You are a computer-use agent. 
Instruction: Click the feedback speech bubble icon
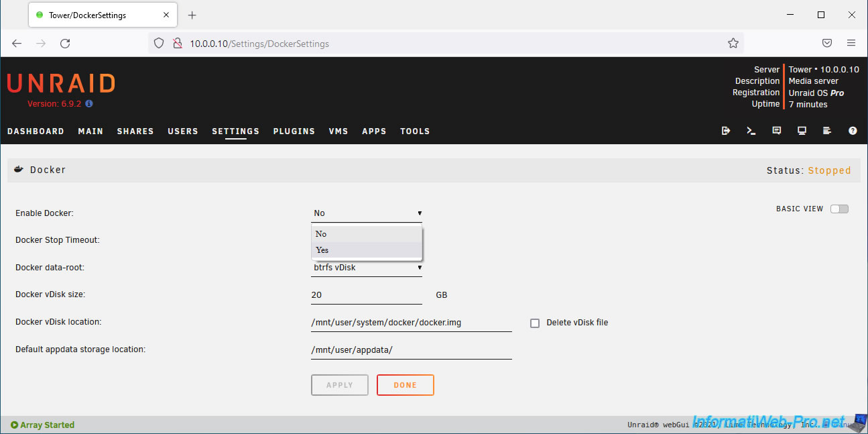[x=776, y=131]
